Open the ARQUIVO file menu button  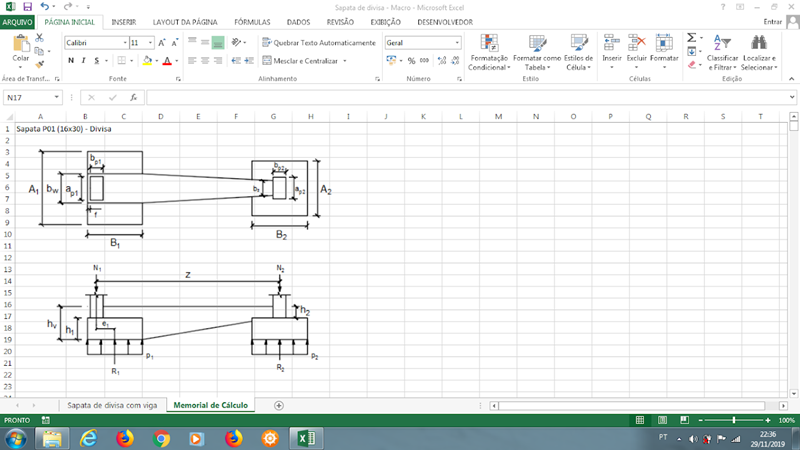click(x=18, y=21)
